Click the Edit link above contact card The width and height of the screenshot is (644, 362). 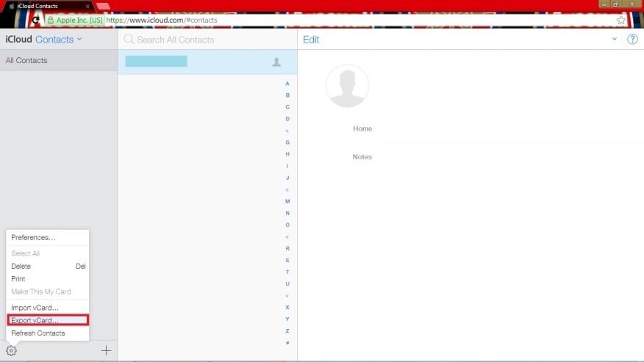[x=311, y=40]
